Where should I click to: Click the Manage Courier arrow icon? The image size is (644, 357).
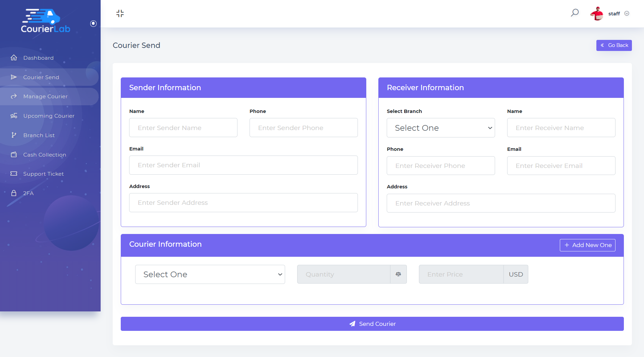click(x=14, y=97)
